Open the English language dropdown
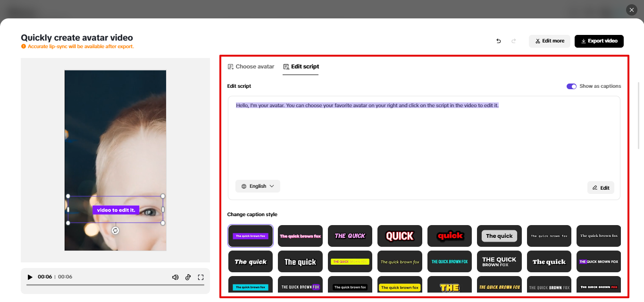 pos(258,186)
